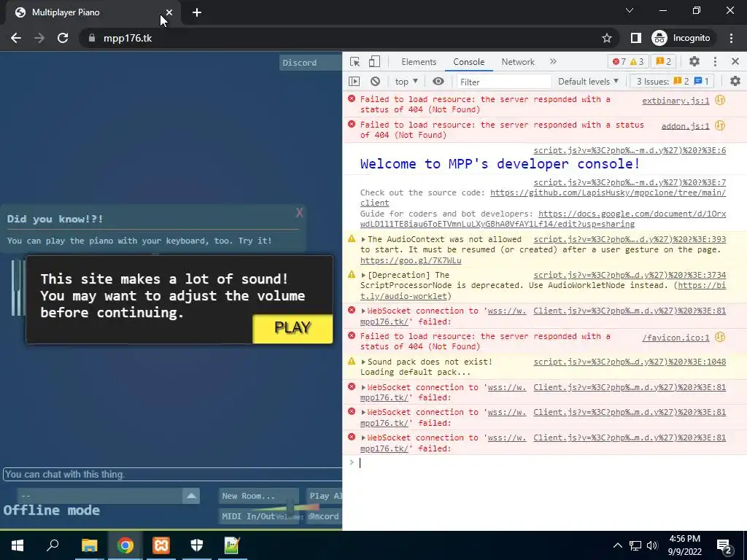Open the Google Docs bot developer guide link
Screen dimensions: 747x560
click(632, 214)
